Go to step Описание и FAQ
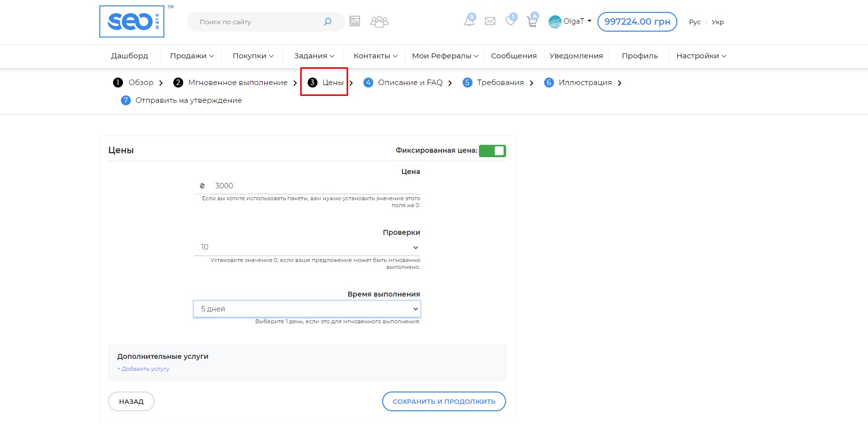868x434 pixels. pyautogui.click(x=410, y=83)
